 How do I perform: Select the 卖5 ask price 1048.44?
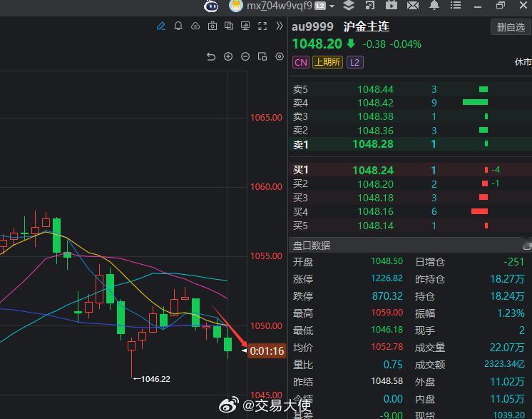pyautogui.click(x=375, y=89)
